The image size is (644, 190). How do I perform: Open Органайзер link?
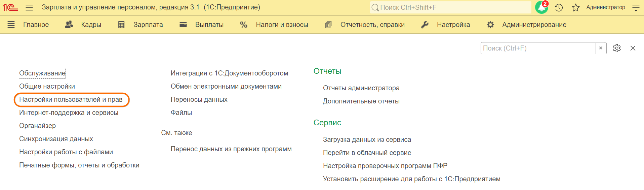pyautogui.click(x=37, y=126)
